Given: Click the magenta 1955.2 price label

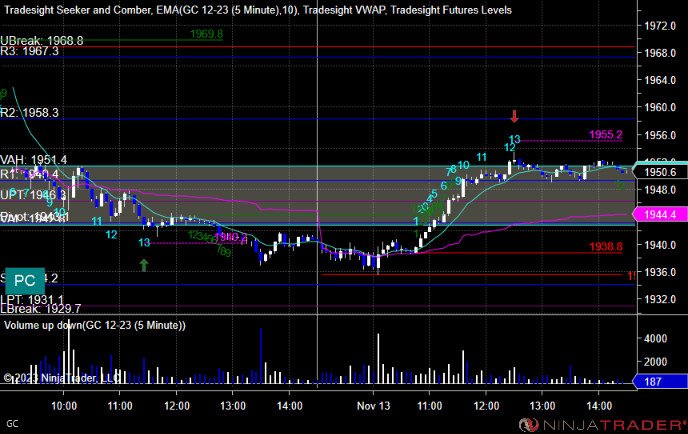Looking at the screenshot, I should pos(606,135).
